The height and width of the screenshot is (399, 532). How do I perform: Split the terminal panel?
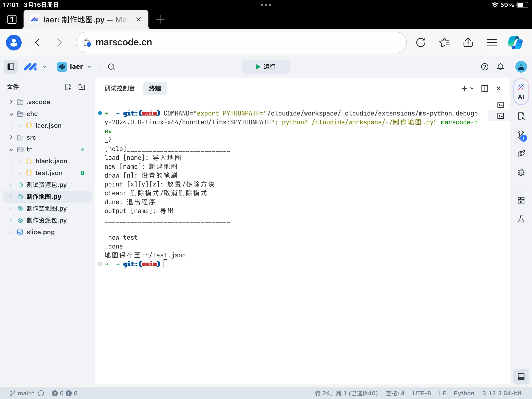coord(484,88)
